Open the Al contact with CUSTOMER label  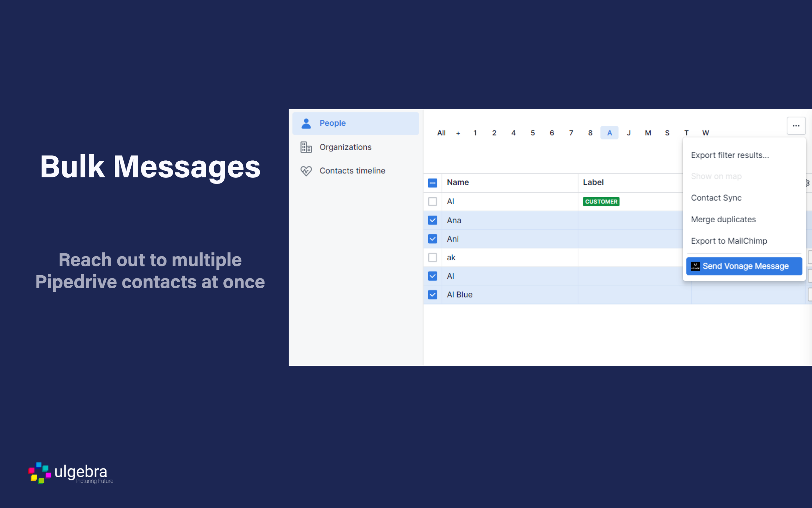[450, 202]
